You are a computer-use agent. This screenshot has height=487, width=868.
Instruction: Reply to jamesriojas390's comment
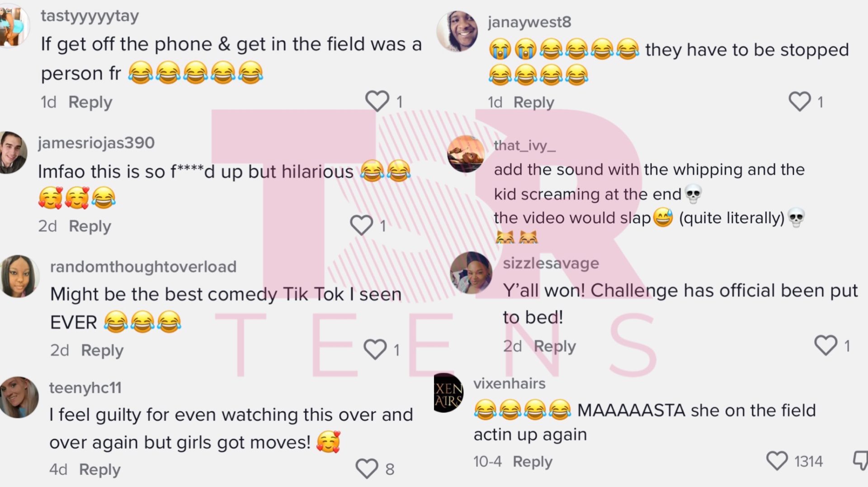pos(90,226)
